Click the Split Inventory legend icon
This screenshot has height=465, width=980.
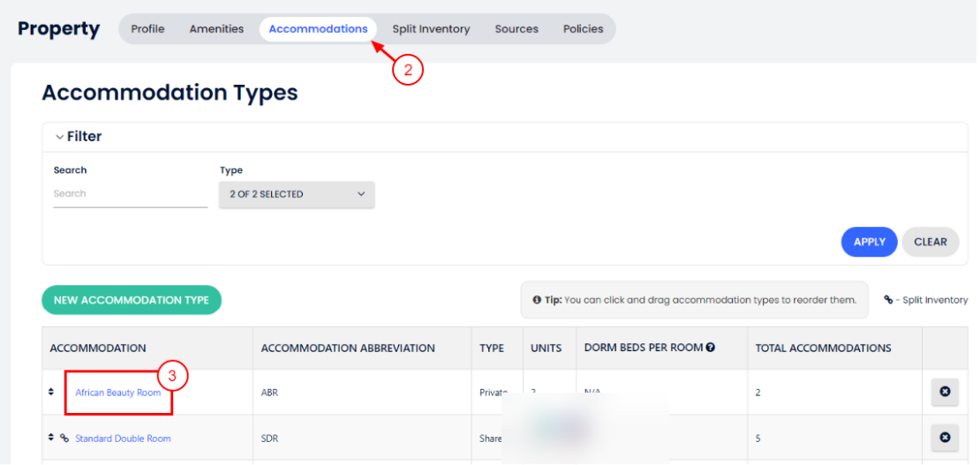pos(888,300)
